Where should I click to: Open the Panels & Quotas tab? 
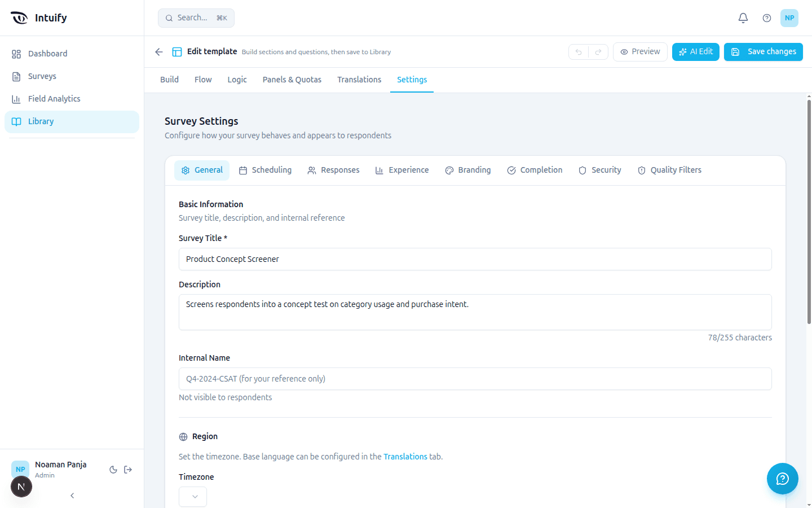pyautogui.click(x=292, y=80)
